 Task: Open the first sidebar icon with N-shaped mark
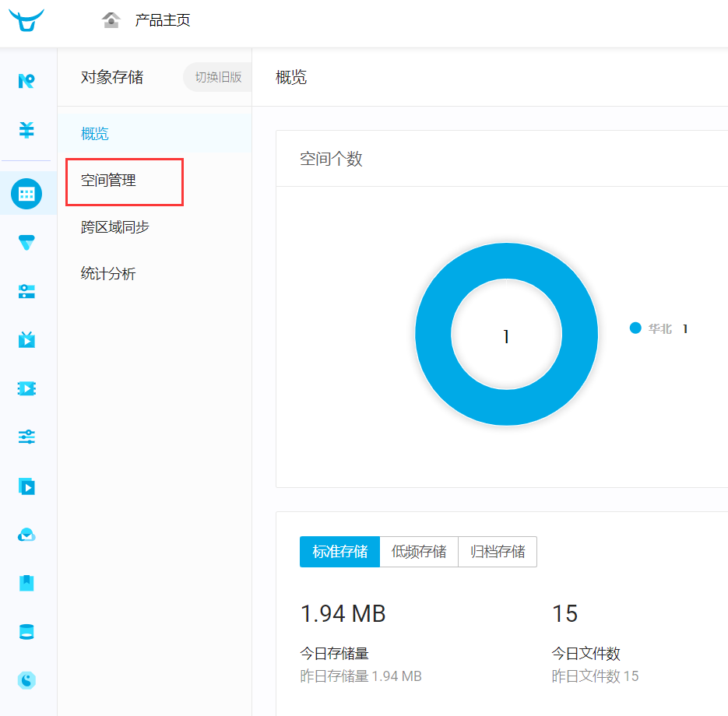coord(26,81)
